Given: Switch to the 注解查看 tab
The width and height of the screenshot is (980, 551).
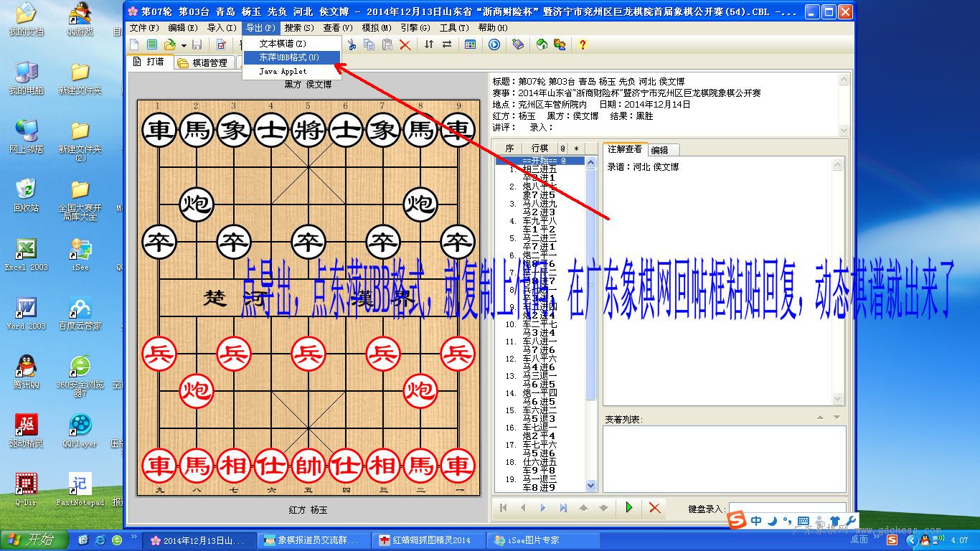Looking at the screenshot, I should tap(625, 149).
